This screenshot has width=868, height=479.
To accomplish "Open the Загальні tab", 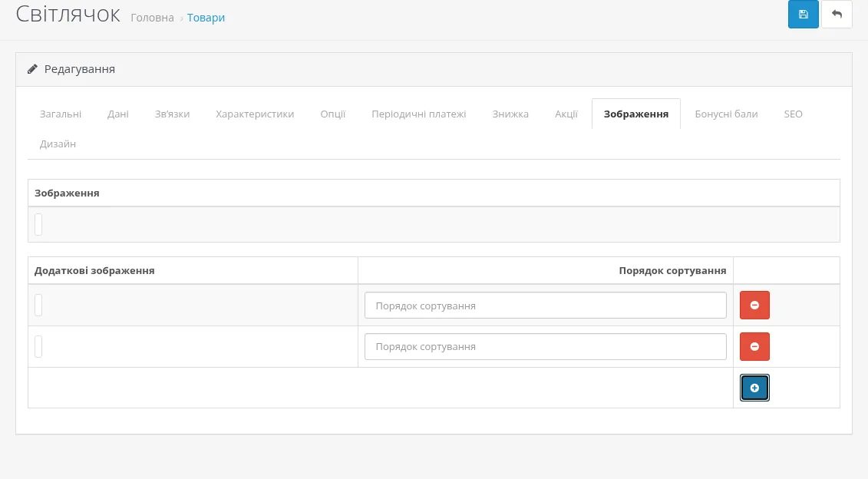I will (x=61, y=114).
